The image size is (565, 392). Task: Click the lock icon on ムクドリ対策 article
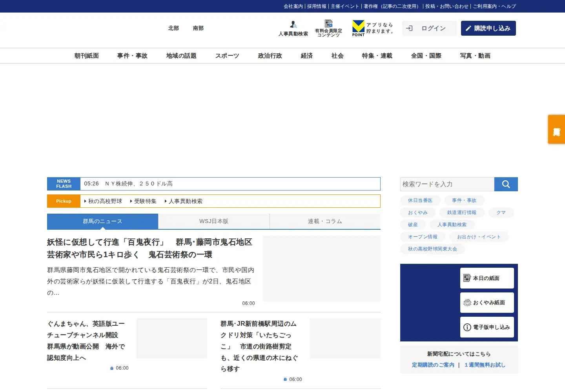coord(285,379)
